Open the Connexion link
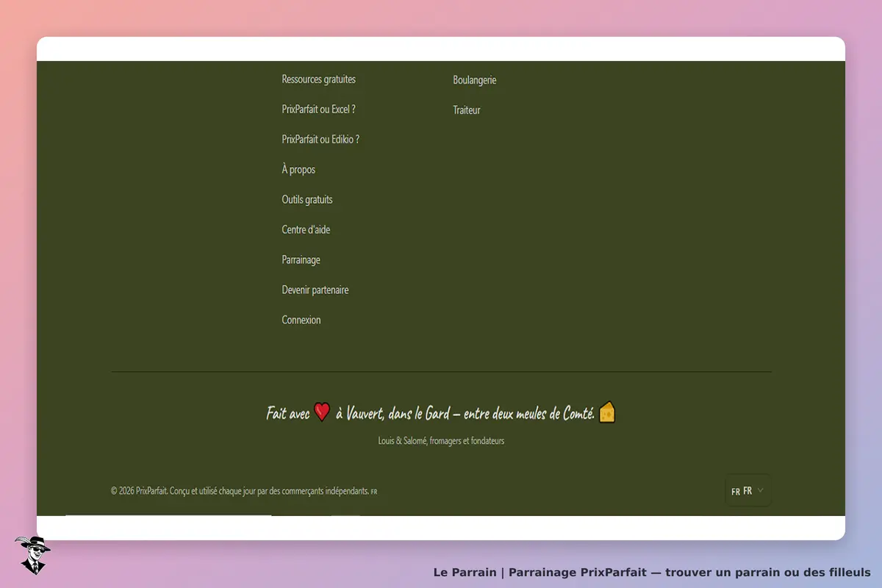 point(301,320)
